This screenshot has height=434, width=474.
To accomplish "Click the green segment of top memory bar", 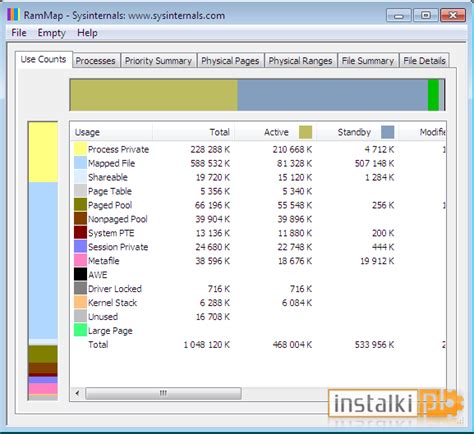I will 433,95.
